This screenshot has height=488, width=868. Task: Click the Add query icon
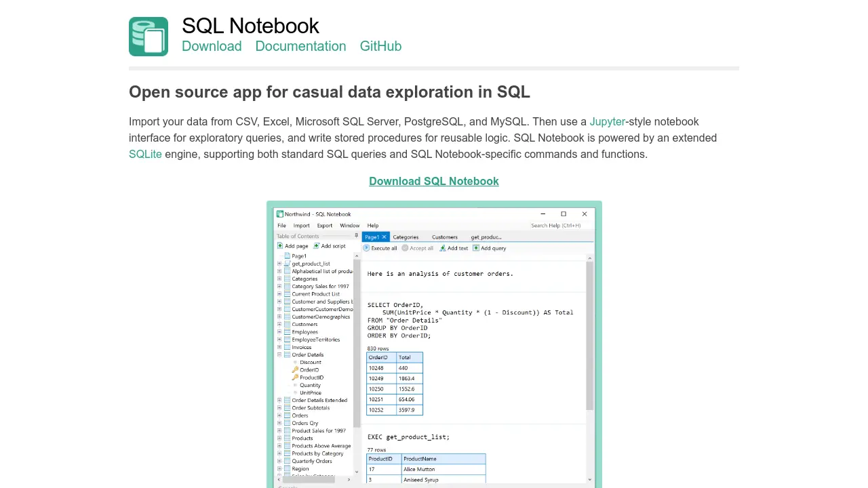coord(476,248)
